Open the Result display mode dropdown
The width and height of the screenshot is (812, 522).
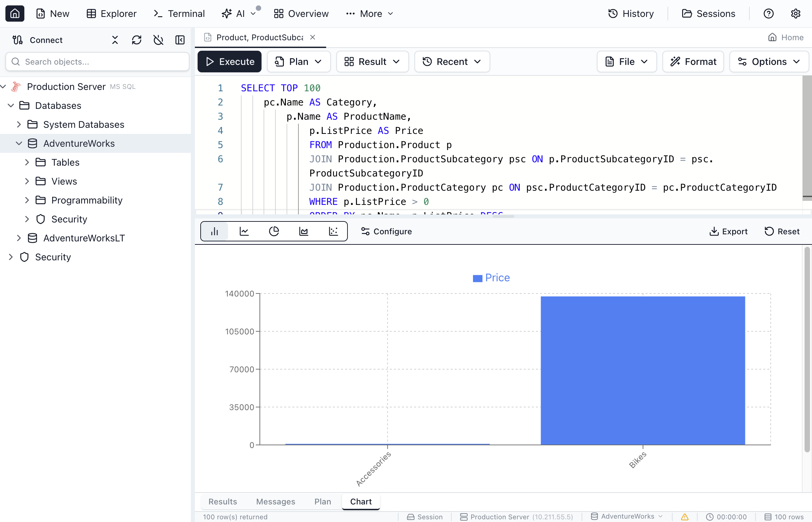372,61
